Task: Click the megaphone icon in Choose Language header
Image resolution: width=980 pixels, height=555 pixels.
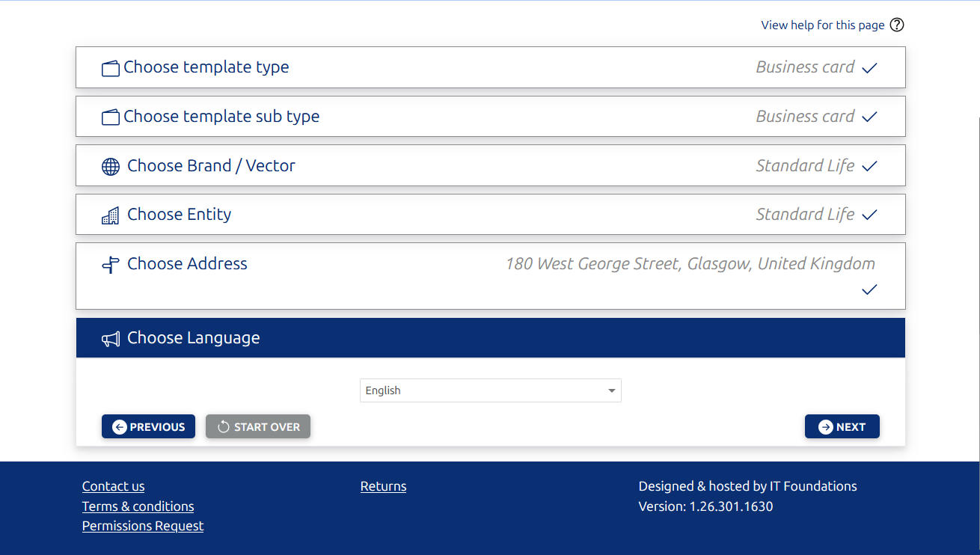Action: [111, 339]
